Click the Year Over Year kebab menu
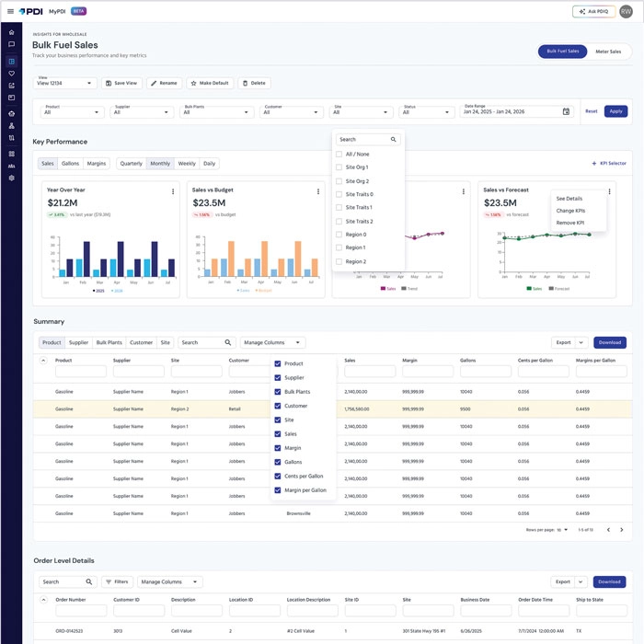This screenshot has height=644, width=644. [173, 191]
